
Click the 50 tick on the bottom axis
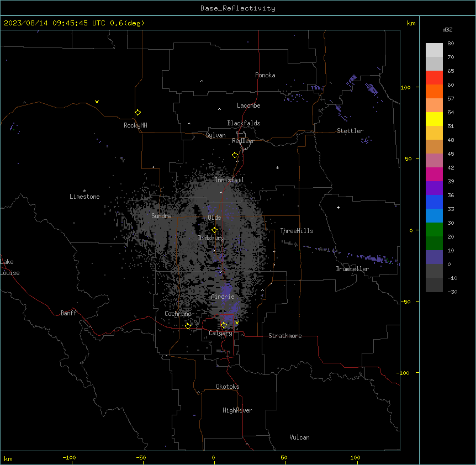[x=284, y=457]
